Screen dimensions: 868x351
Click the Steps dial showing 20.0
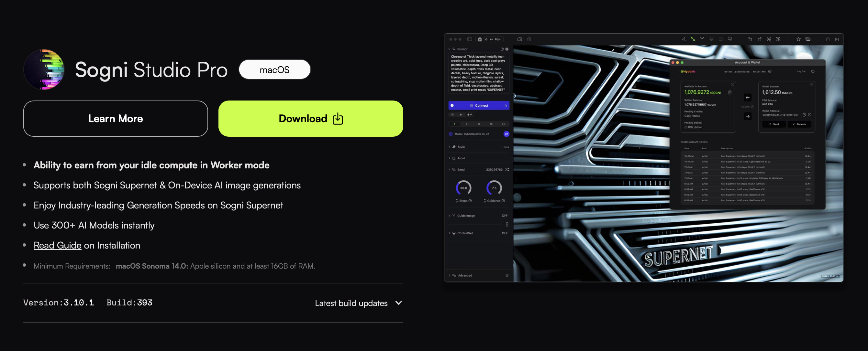coord(463,188)
